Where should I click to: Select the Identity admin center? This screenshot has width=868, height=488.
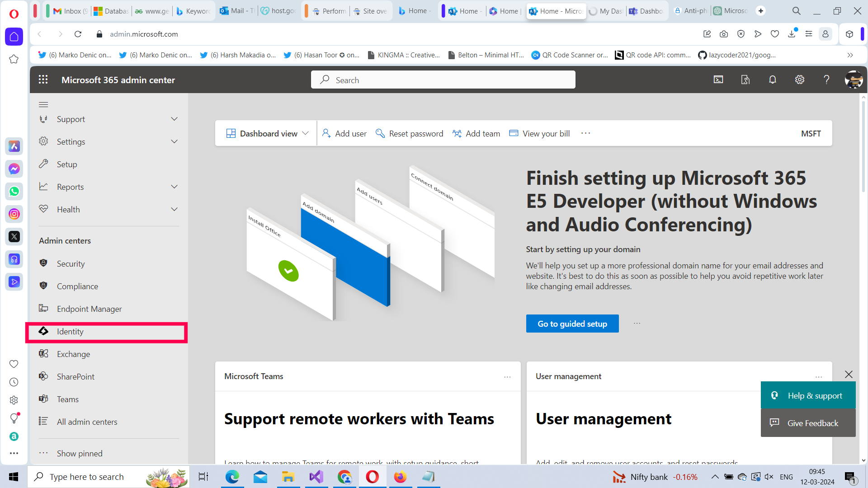pos(70,331)
